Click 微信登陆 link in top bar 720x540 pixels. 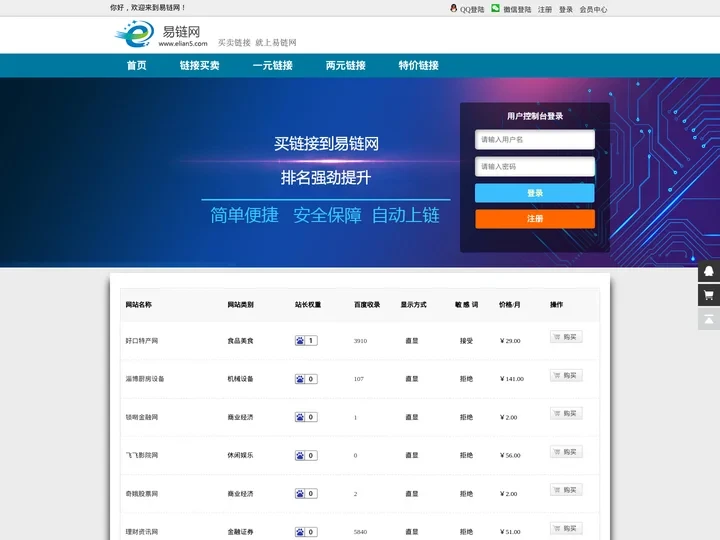517,9
